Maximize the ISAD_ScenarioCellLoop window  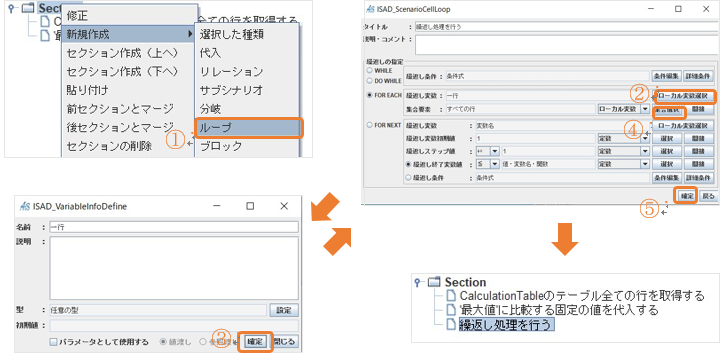[678, 9]
